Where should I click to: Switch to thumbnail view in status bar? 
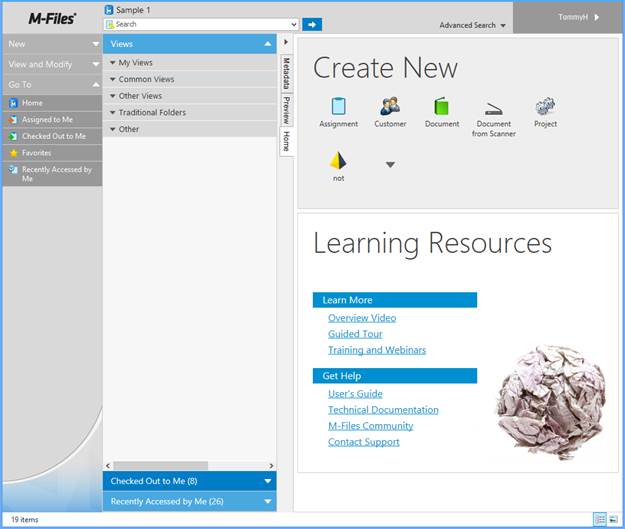pos(613,519)
